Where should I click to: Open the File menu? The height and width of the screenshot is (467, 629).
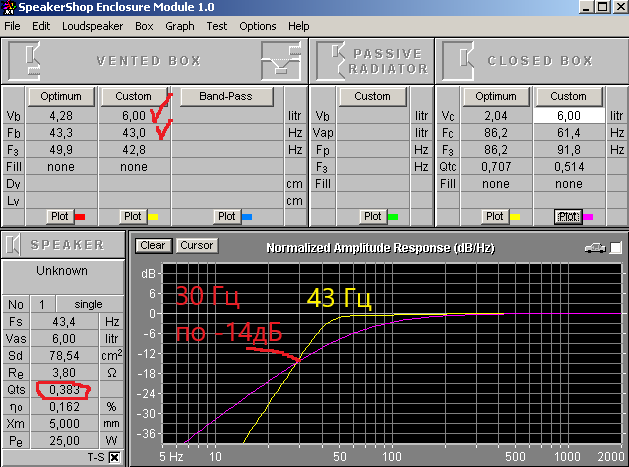(12, 26)
